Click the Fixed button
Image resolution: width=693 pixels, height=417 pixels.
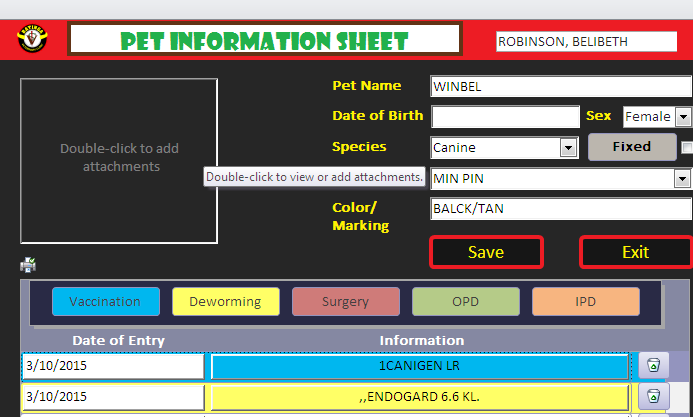point(631,147)
